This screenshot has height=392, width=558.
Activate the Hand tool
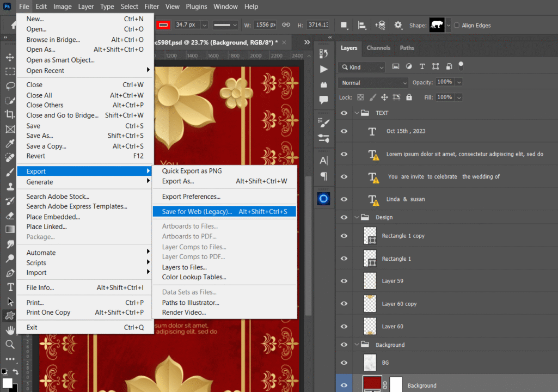(x=10, y=330)
